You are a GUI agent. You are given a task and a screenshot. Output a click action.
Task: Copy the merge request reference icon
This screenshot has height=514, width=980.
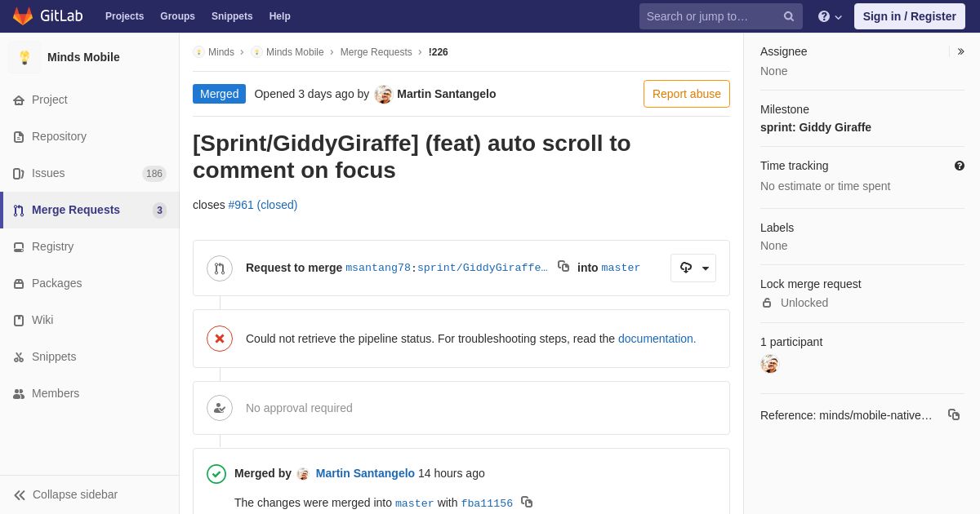(x=954, y=414)
